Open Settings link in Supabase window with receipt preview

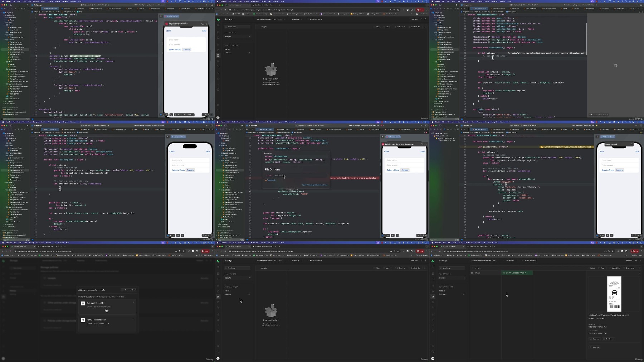coord(442,294)
